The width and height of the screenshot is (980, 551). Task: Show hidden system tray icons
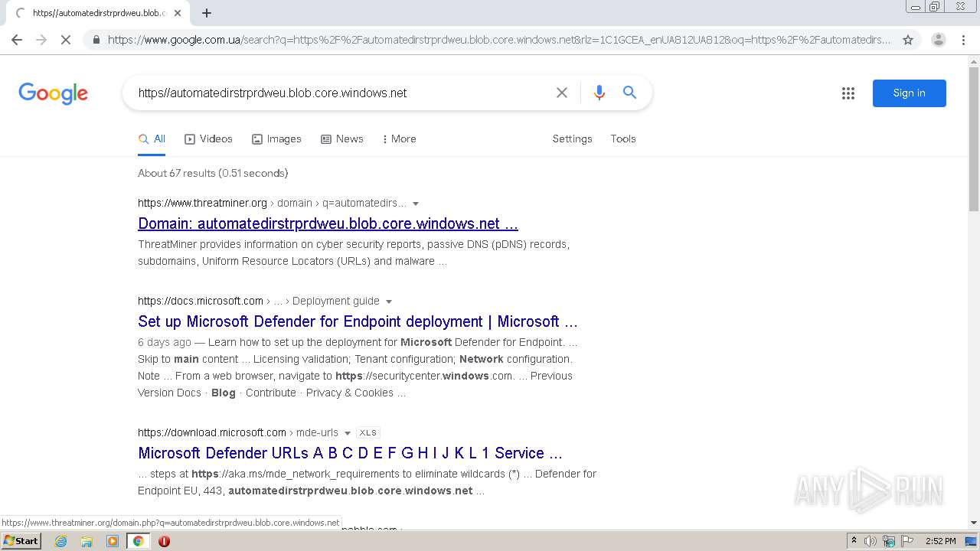pyautogui.click(x=854, y=541)
